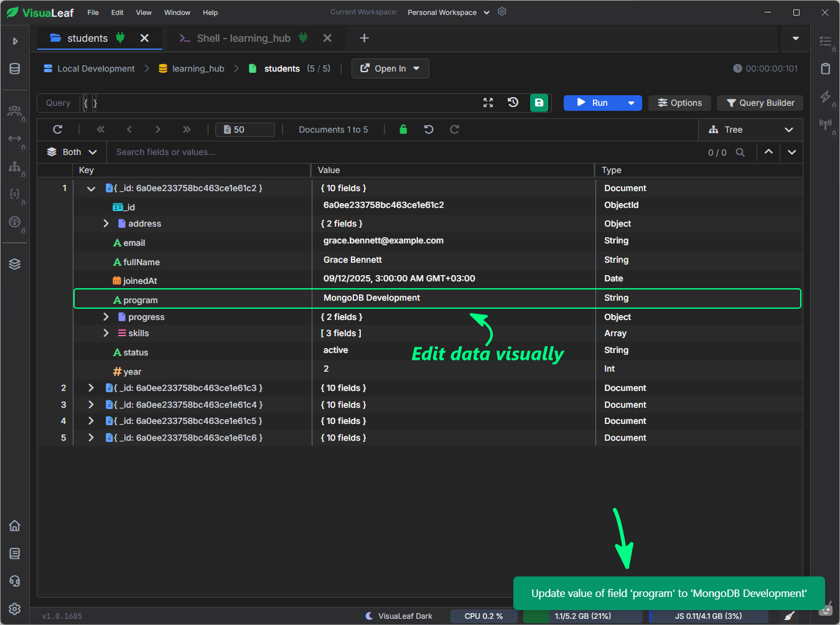Click workspace settings gear icon
Viewport: 840px width, 625px height.
coord(502,12)
